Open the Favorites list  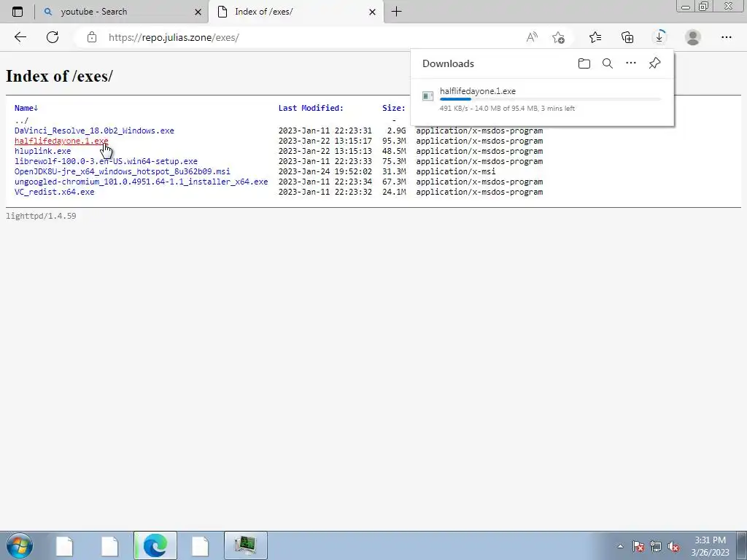pos(595,37)
